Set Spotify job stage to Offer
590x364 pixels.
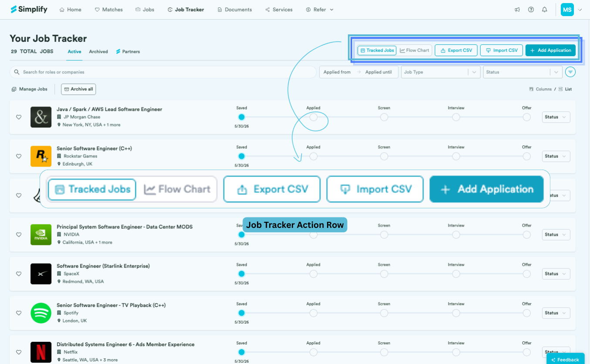click(x=527, y=313)
